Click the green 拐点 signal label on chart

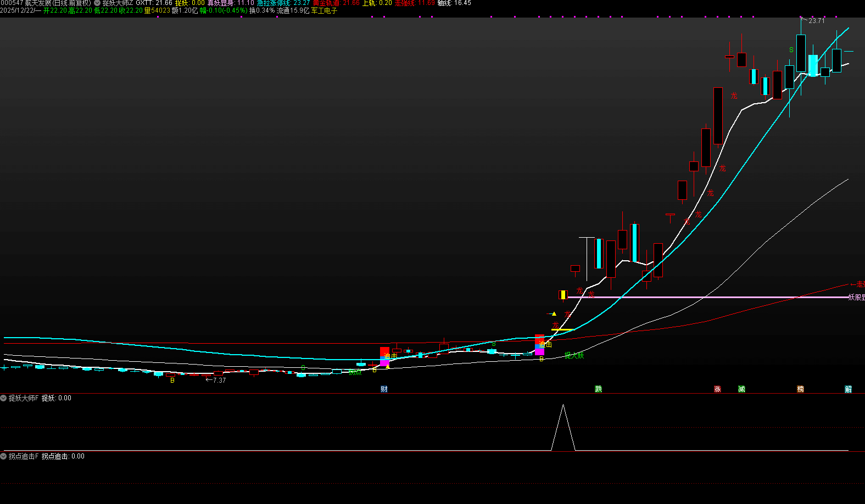coord(355,372)
